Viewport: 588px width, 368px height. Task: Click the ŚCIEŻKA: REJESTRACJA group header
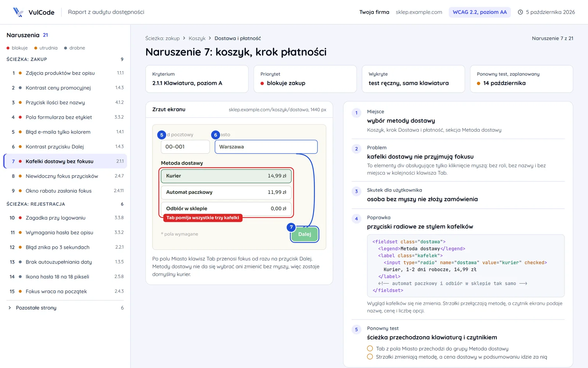click(x=65, y=204)
